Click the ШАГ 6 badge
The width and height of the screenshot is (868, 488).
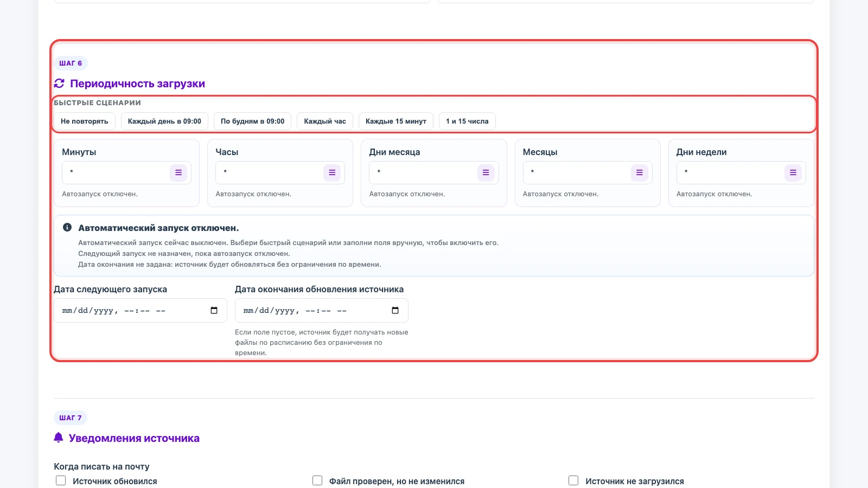[71, 63]
